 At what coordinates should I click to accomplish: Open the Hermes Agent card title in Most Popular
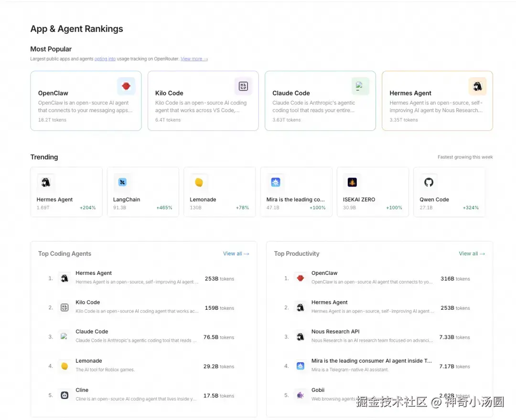tap(410, 93)
